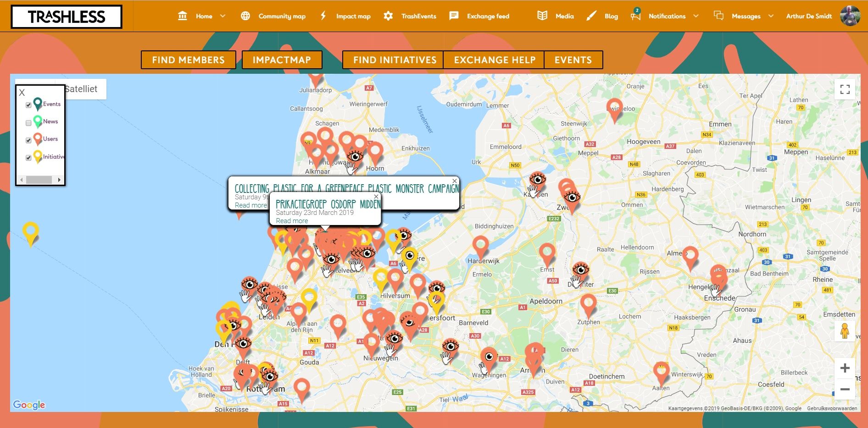The image size is (868, 428).
Task: Click the orange pin above Hoorn
Action: [x=375, y=154]
